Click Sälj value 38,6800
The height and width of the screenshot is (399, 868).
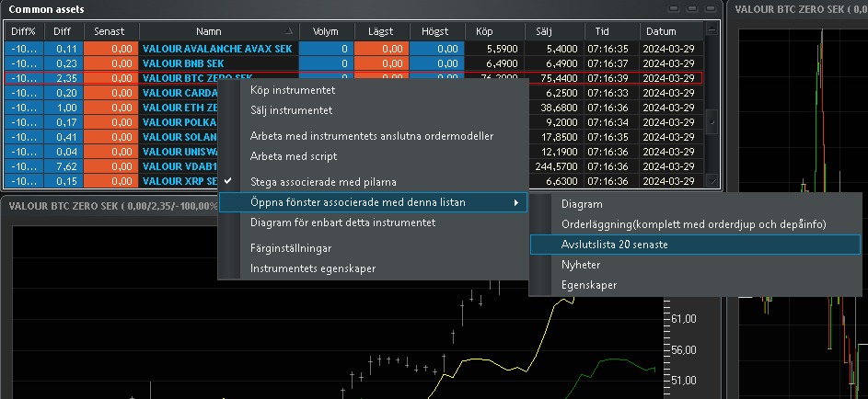point(559,108)
